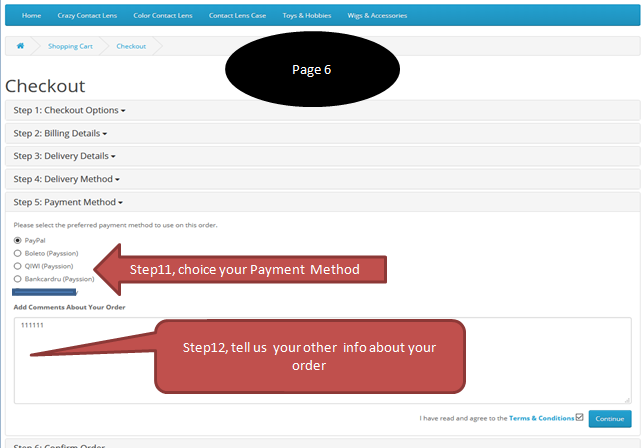Click the home icon in breadcrumb
Viewport: 642px width, 448px height.
coord(20,46)
